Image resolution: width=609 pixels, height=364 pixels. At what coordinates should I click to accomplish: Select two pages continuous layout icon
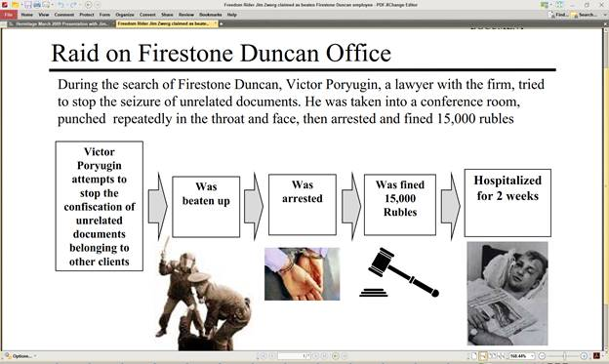(502, 356)
